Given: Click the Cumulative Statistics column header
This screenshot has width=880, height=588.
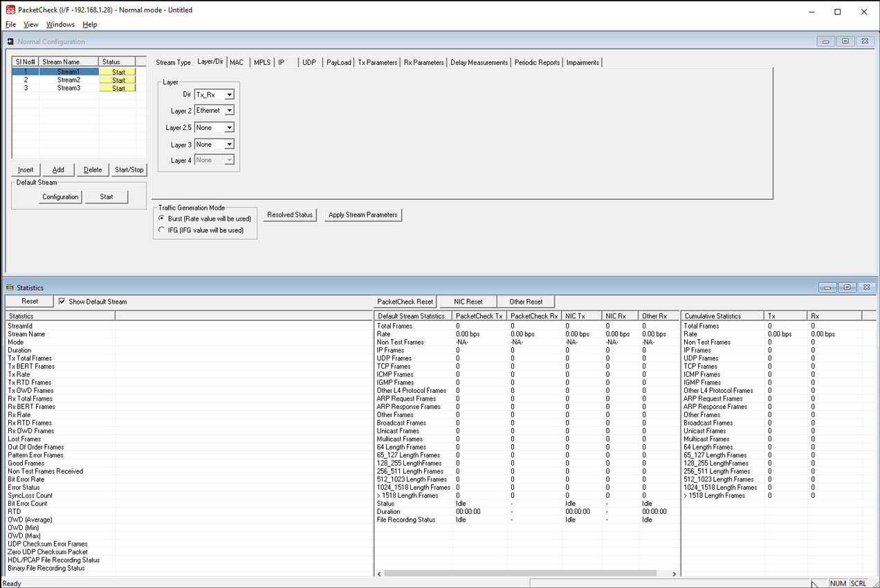Looking at the screenshot, I should point(723,316).
